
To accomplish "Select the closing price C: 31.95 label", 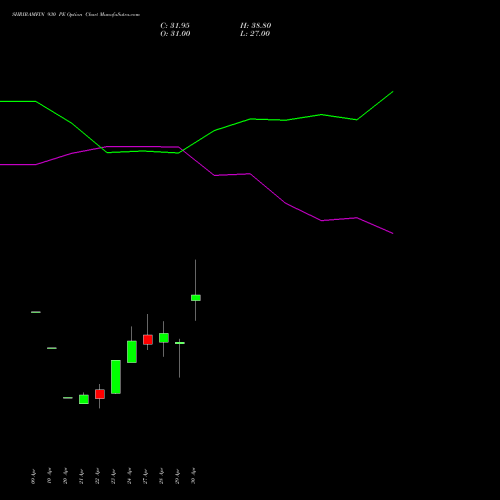I will point(175,26).
